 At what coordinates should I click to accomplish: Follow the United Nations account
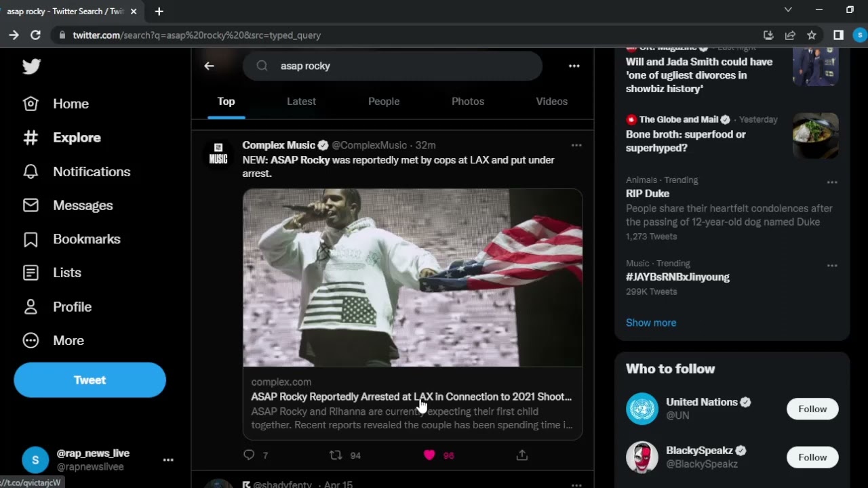tap(812, 409)
